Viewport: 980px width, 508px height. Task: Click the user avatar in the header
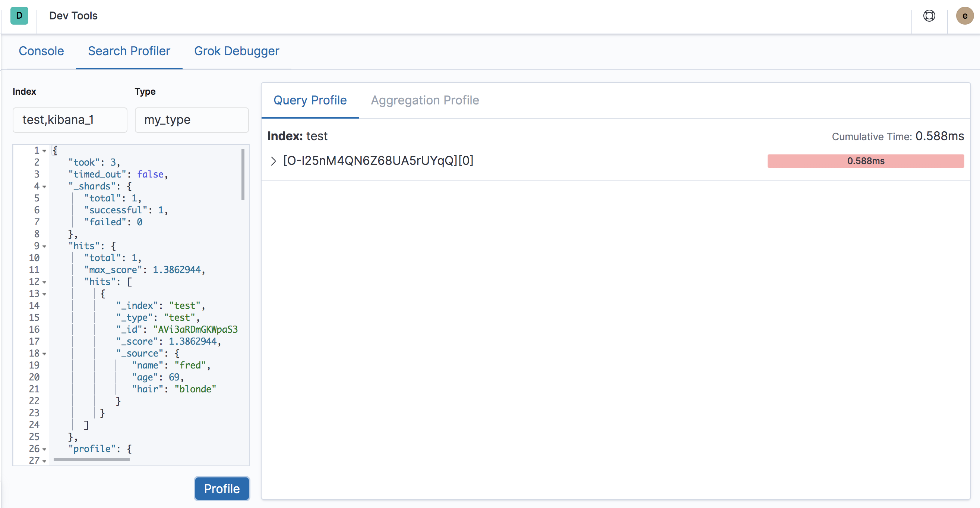965,16
